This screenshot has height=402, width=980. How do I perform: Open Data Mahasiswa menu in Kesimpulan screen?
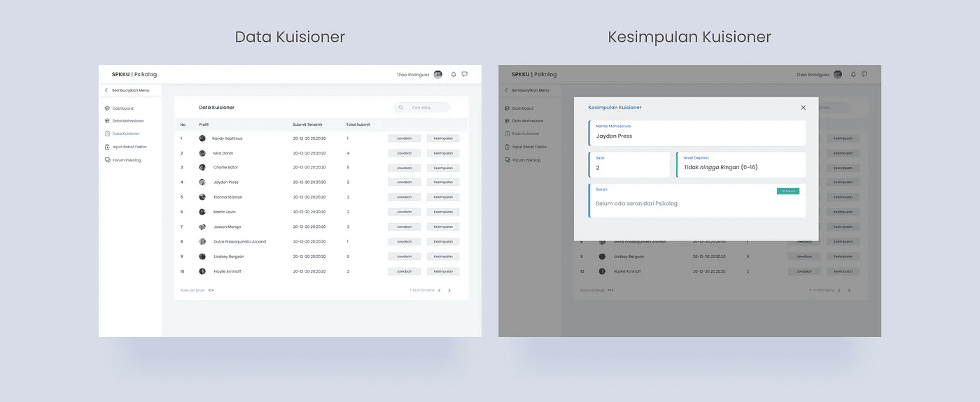point(524,121)
